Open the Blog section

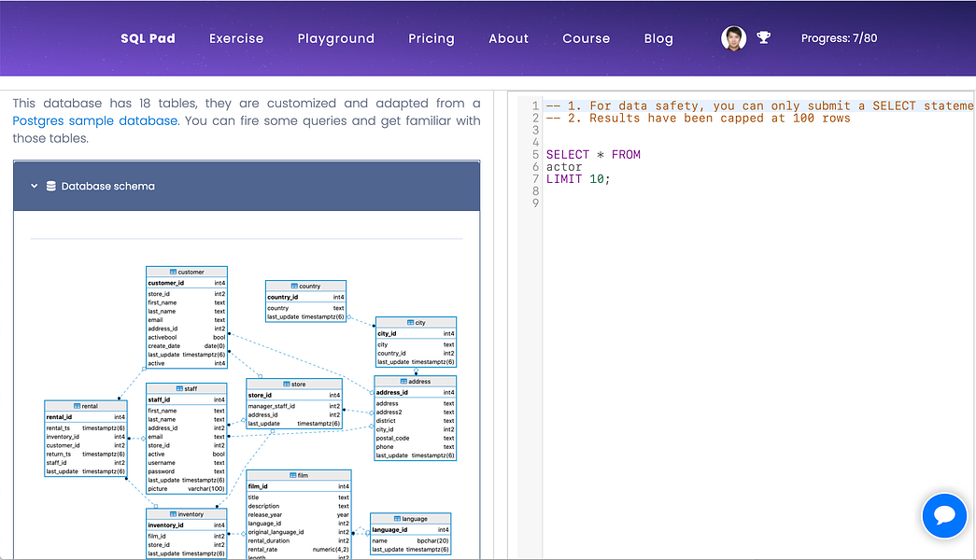pyautogui.click(x=658, y=38)
